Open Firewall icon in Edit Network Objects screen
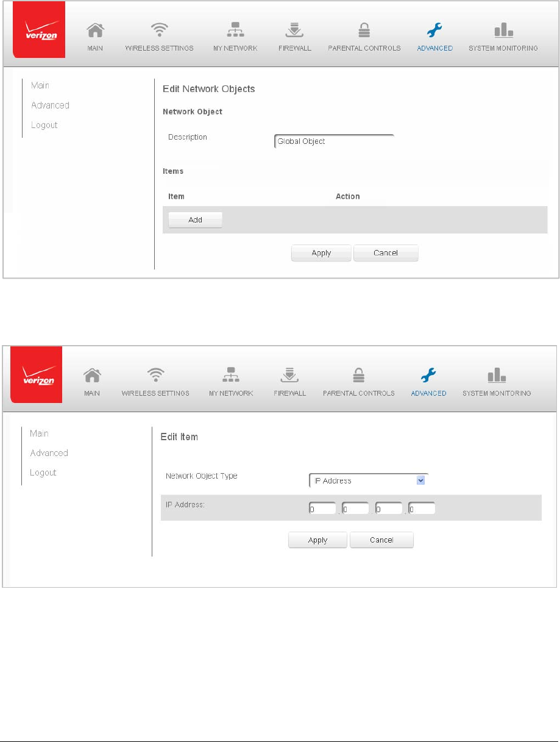Viewport: 560px width, 742px height. click(294, 30)
